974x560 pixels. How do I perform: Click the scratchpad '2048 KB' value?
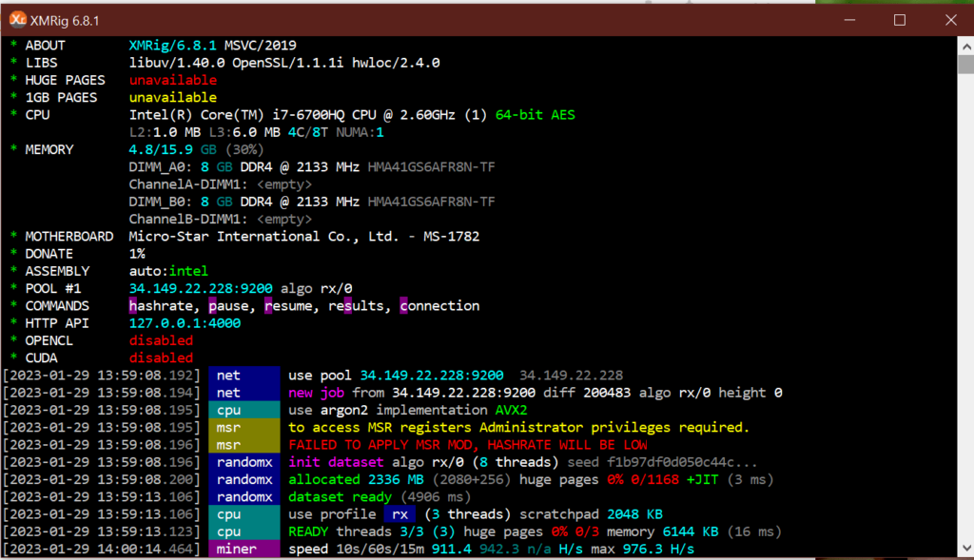click(x=634, y=514)
